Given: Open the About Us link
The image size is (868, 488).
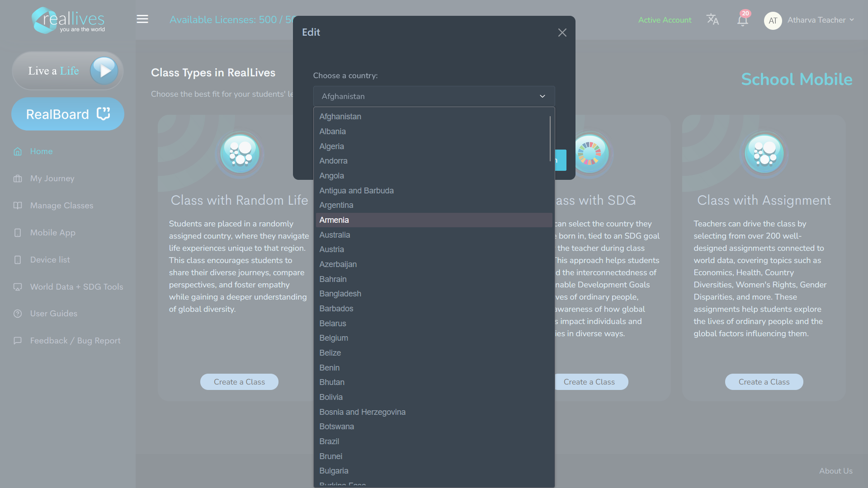Looking at the screenshot, I should click(x=836, y=471).
